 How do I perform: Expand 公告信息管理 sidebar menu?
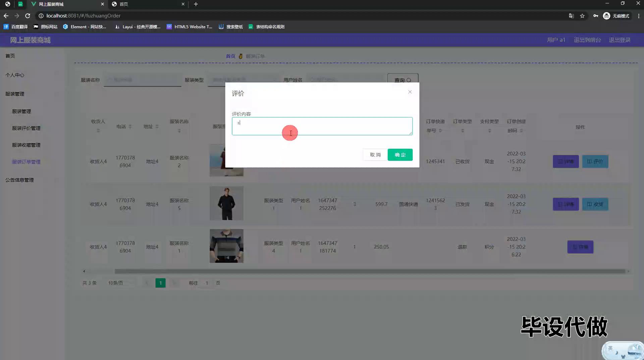[x=19, y=180]
